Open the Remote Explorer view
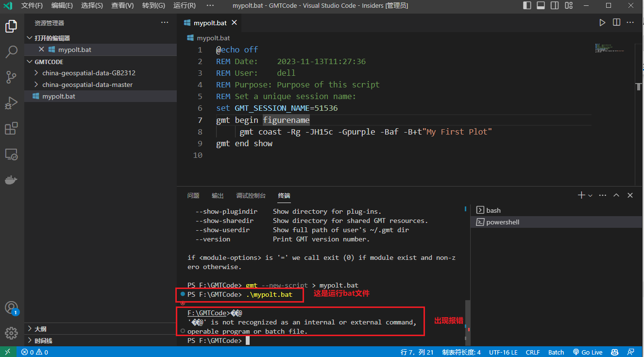The width and height of the screenshot is (644, 357). (x=11, y=154)
